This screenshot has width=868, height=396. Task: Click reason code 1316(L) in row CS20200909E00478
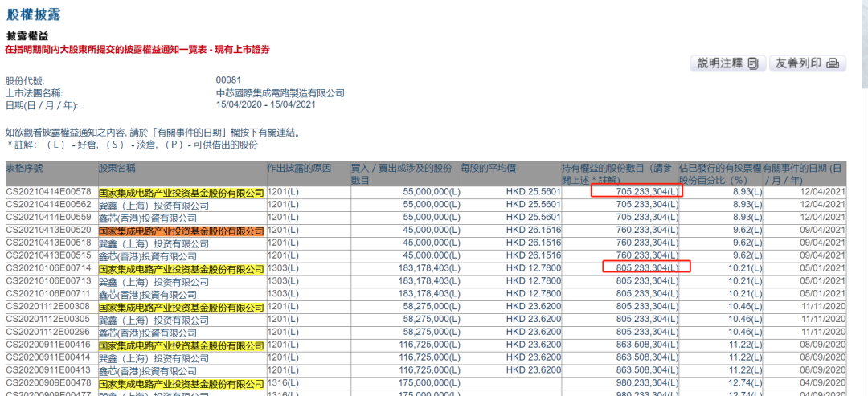(283, 384)
